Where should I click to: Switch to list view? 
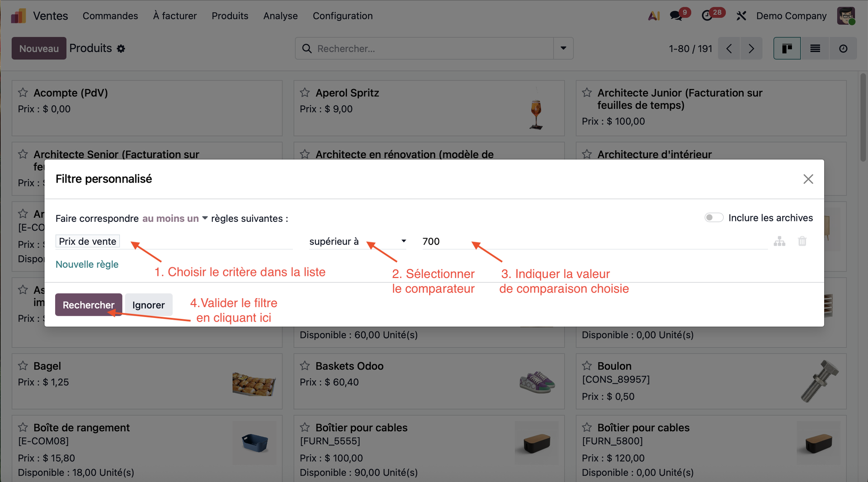click(x=815, y=48)
